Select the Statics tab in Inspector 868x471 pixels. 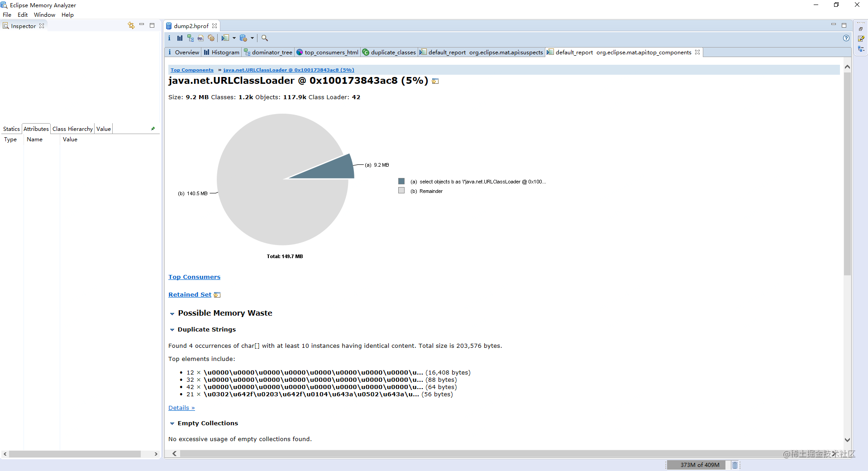[11, 129]
